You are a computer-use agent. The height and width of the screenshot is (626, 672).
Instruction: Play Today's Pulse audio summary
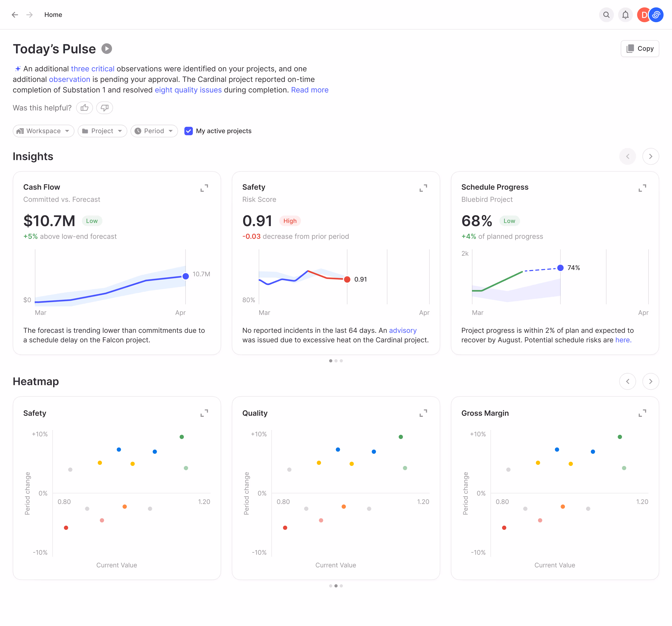(107, 49)
